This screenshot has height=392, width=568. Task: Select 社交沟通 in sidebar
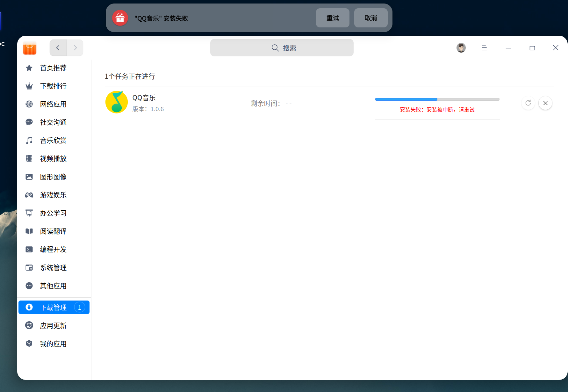tap(54, 122)
